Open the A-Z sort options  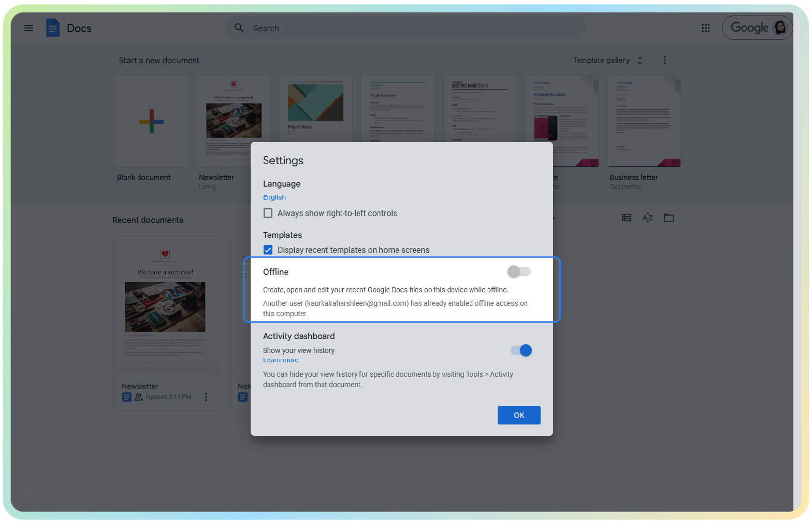(647, 218)
